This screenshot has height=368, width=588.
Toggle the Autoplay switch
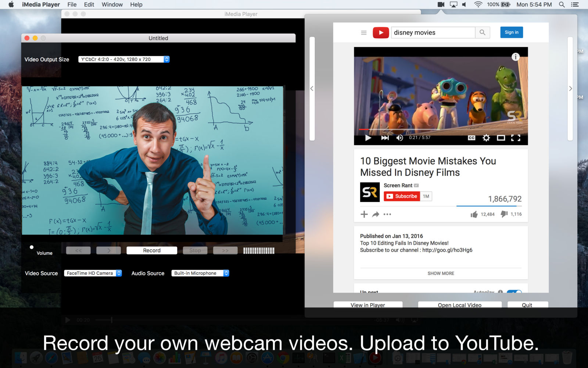coord(514,292)
